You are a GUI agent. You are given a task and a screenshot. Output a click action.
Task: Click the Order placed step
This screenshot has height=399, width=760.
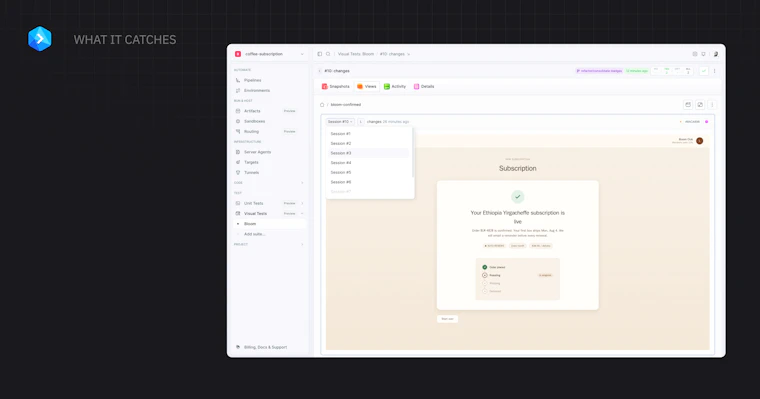tap(494, 267)
